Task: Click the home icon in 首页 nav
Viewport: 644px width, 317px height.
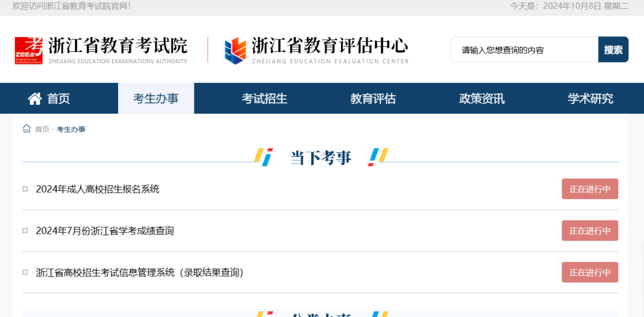Action: (x=35, y=99)
